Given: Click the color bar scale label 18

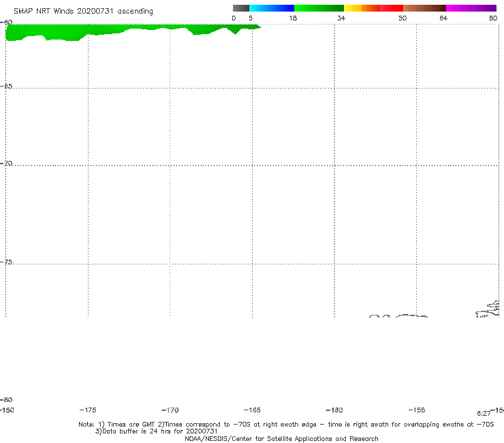Looking at the screenshot, I should click(293, 18).
